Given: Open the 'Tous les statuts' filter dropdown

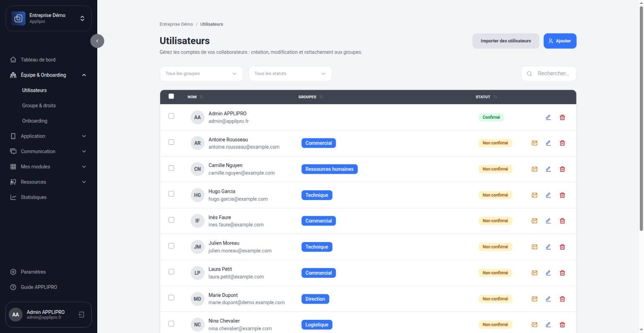Looking at the screenshot, I should click(x=290, y=73).
